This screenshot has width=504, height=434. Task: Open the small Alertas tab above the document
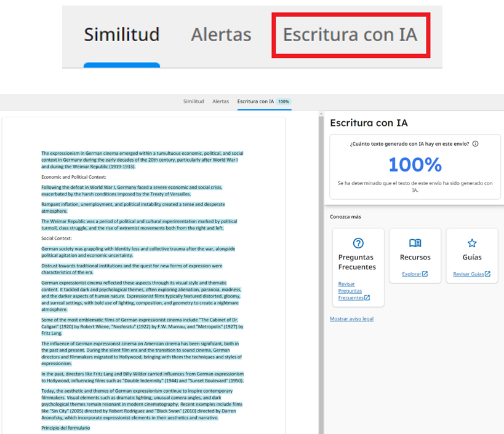(x=220, y=101)
